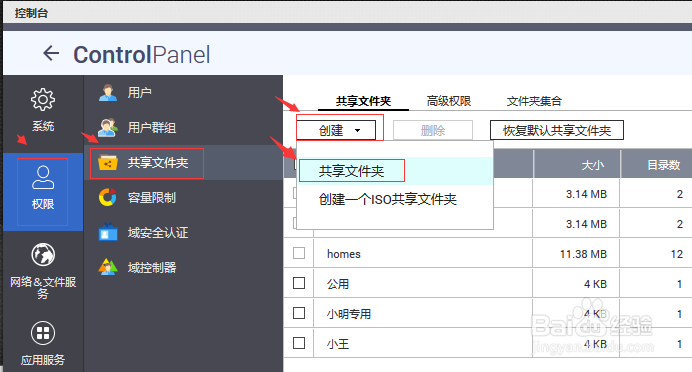Tick the 公用 folder checkbox
The height and width of the screenshot is (372, 692).
pos(299,283)
